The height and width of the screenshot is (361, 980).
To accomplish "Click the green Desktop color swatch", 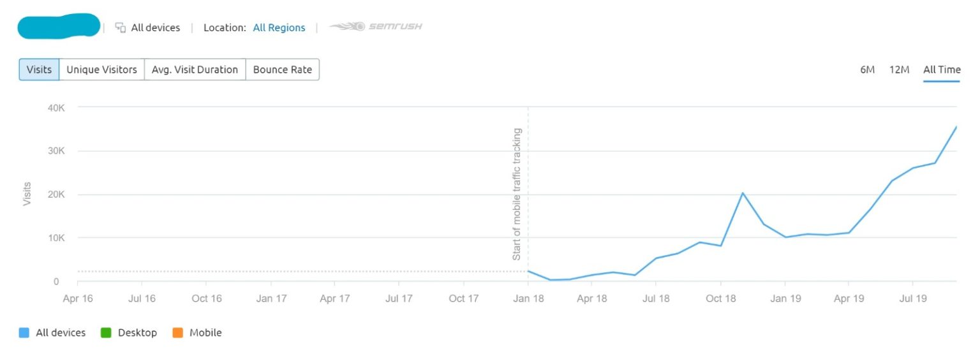I will [x=106, y=332].
